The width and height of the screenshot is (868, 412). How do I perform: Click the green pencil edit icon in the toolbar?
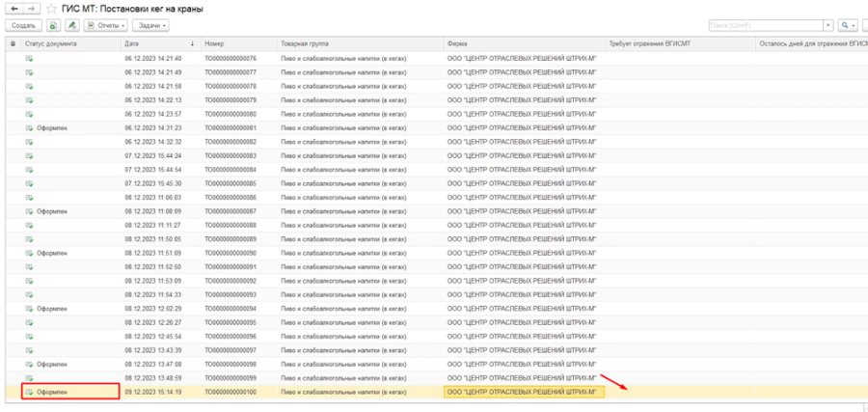point(72,25)
